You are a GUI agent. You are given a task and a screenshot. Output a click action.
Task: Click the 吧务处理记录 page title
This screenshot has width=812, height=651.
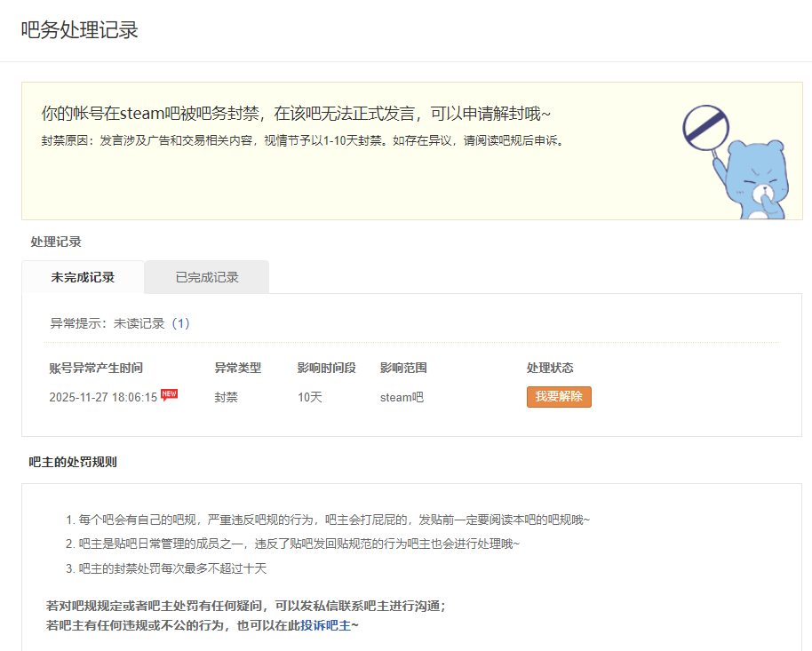coord(79,30)
